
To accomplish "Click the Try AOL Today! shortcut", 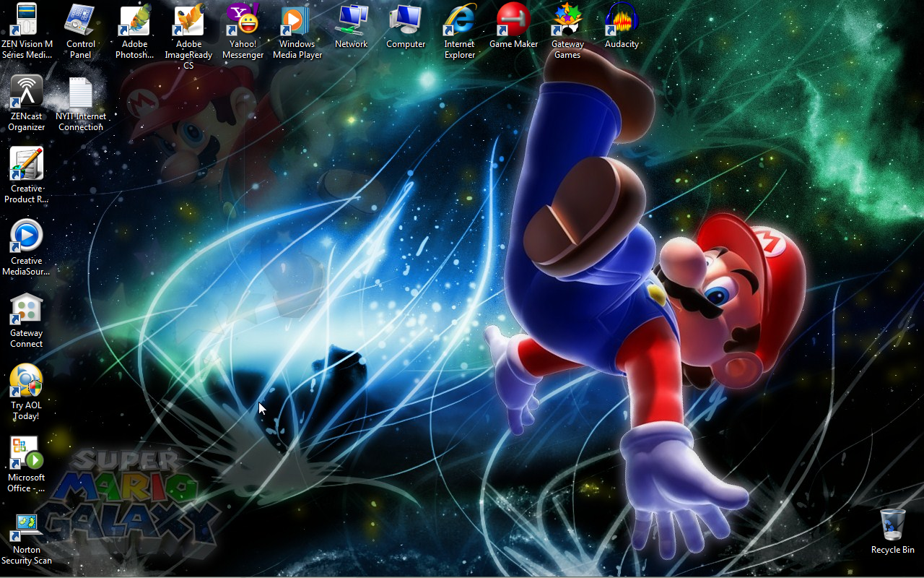I will click(x=27, y=381).
